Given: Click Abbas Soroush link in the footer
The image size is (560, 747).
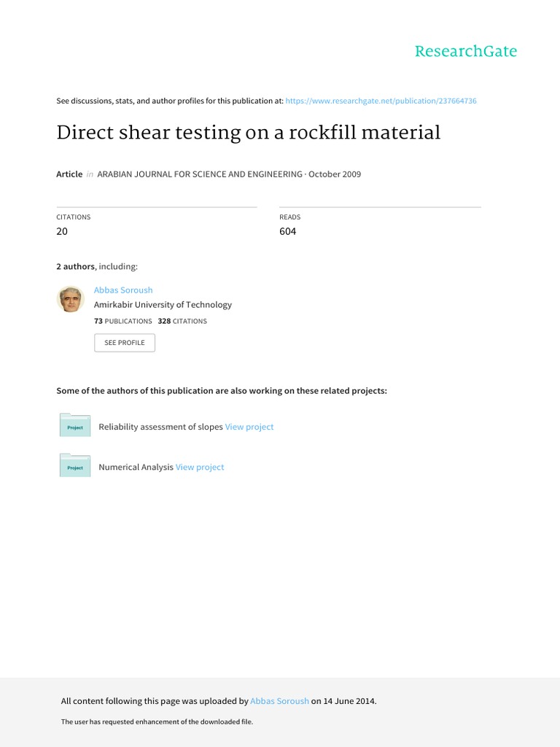Looking at the screenshot, I should [279, 701].
